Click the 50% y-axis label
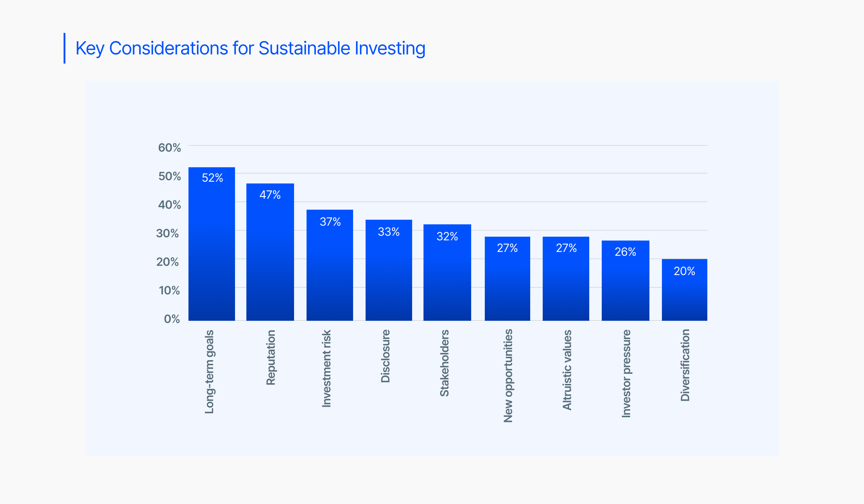The width and height of the screenshot is (864, 504). click(x=169, y=176)
